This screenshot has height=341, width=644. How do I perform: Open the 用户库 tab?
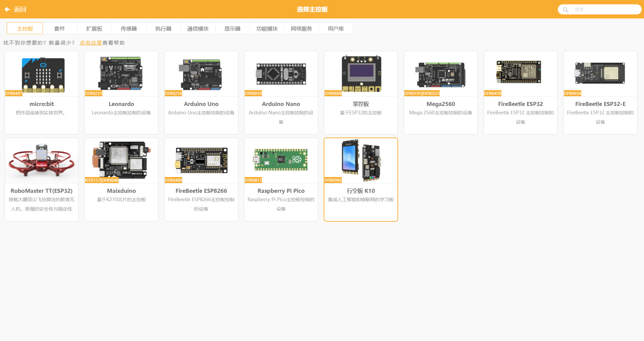(x=336, y=29)
